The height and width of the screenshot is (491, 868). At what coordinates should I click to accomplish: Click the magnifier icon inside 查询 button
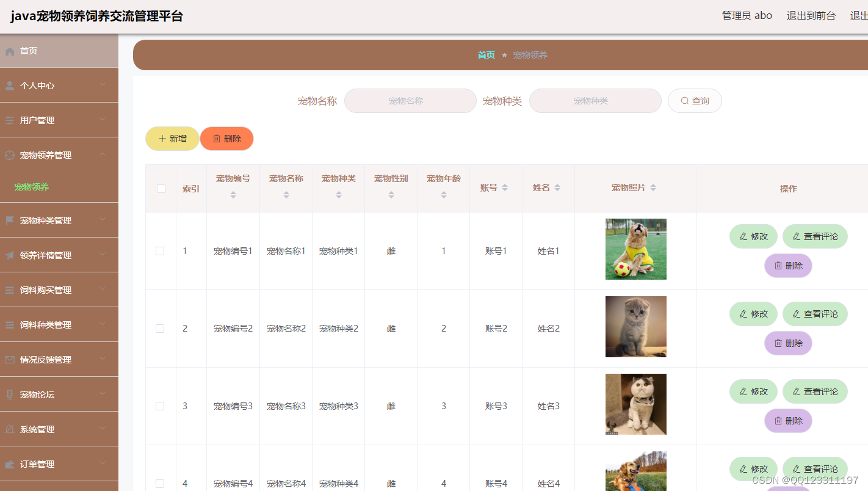pos(684,100)
